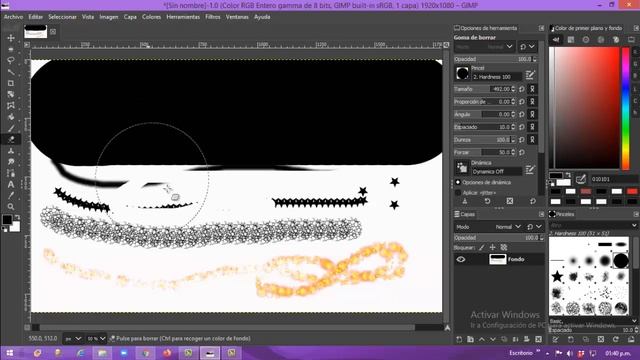Select the Paths tool

coord(11,173)
